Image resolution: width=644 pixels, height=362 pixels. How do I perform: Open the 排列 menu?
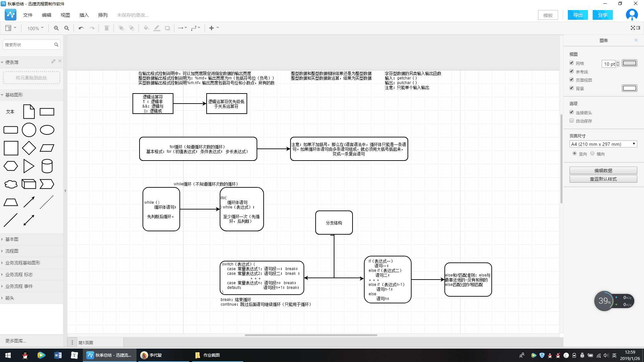coord(103,15)
